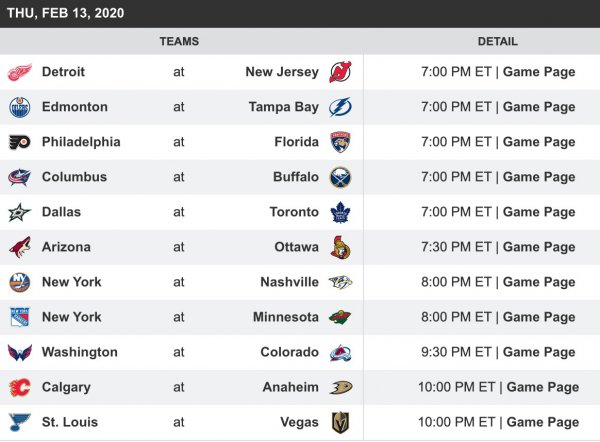Click the Minnesota Wild logo

[x=340, y=317]
